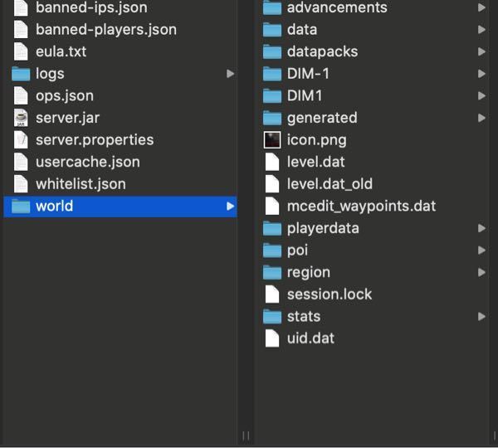Click the mcedit_waypoints.dat file icon

pyautogui.click(x=272, y=206)
